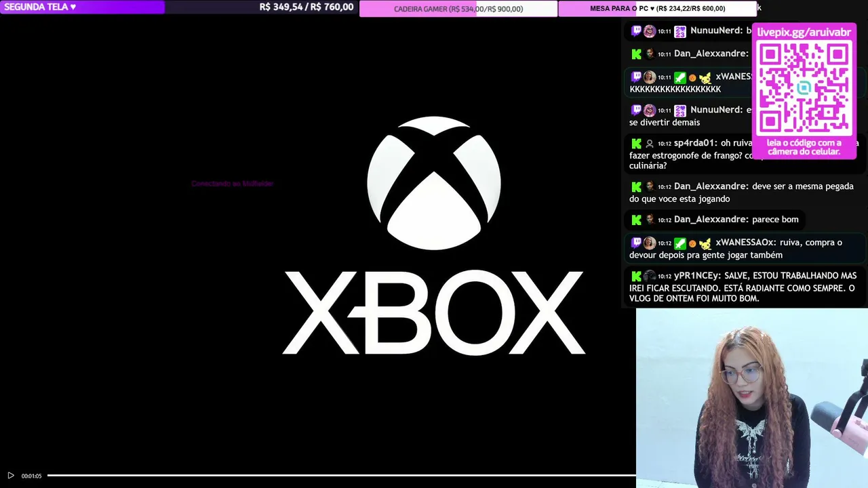868x488 pixels.
Task: Click the 2023 badge on the 'se divertir demais' message
Action: [x=680, y=110]
